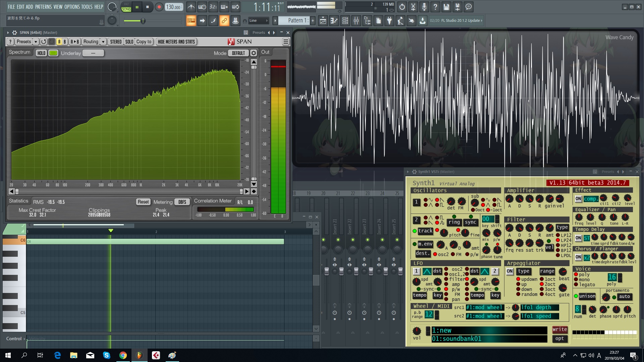Screen dimensions: 644x362
Task: Open the browser view icon
Action: 367,21
